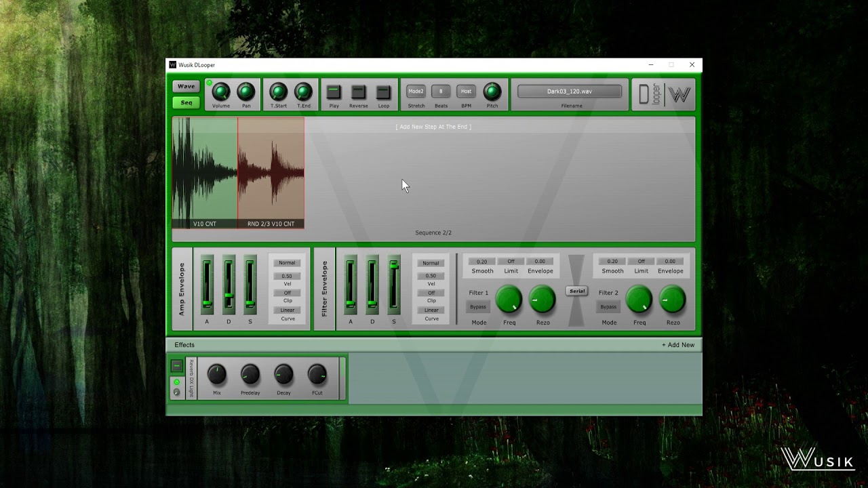Image resolution: width=868 pixels, height=488 pixels.
Task: Click the Reverb DX Light title strip
Action: (191, 378)
